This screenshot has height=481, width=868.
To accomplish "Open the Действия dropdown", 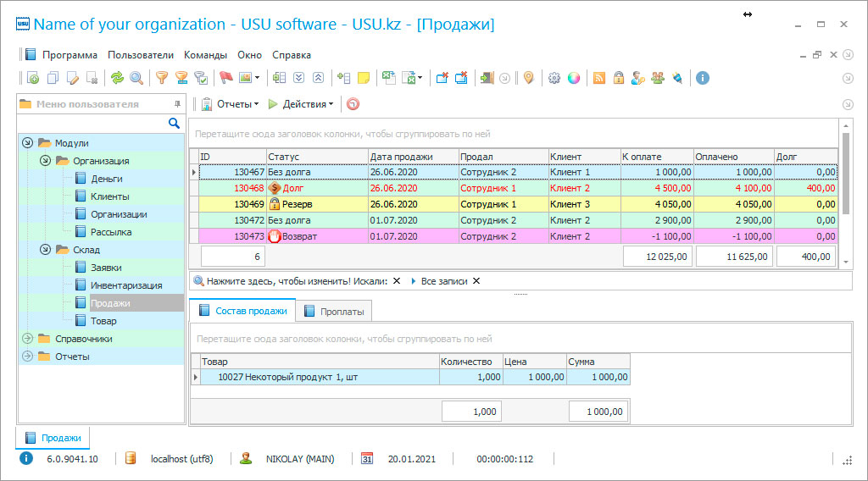I will 301,104.
